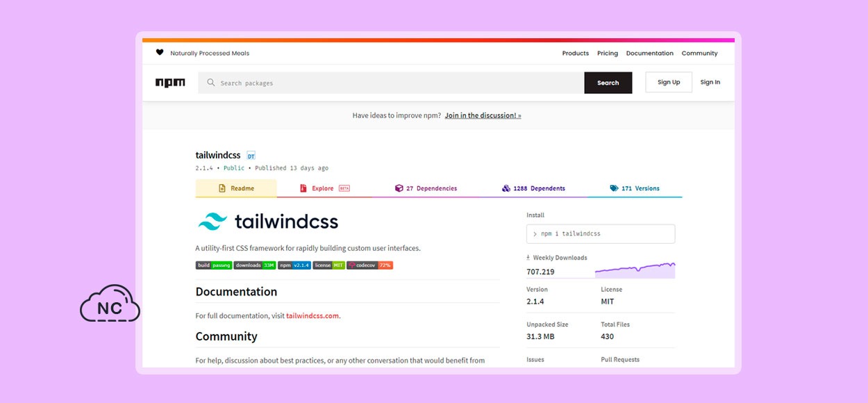Click the DT TypeScript badge

[x=251, y=156]
